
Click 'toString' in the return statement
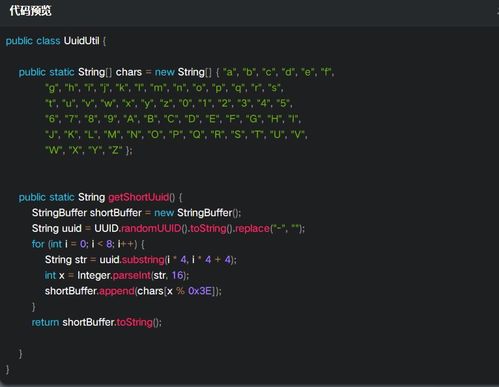[134, 322]
